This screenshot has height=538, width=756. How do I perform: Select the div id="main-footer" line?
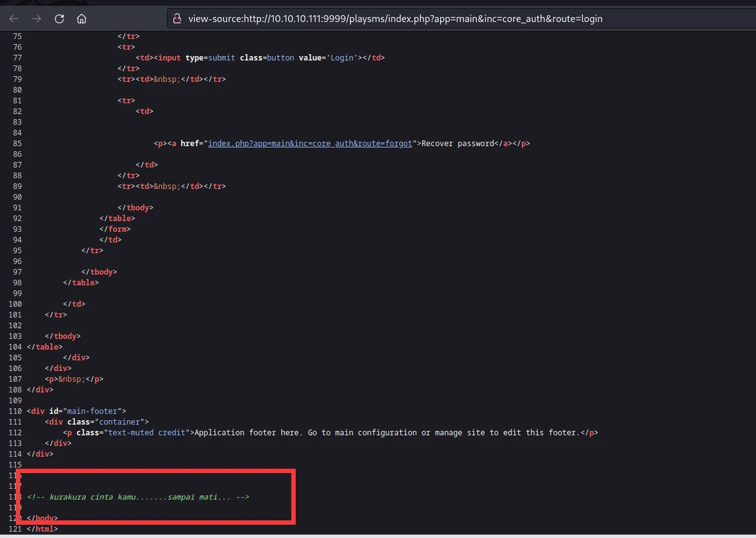click(77, 411)
